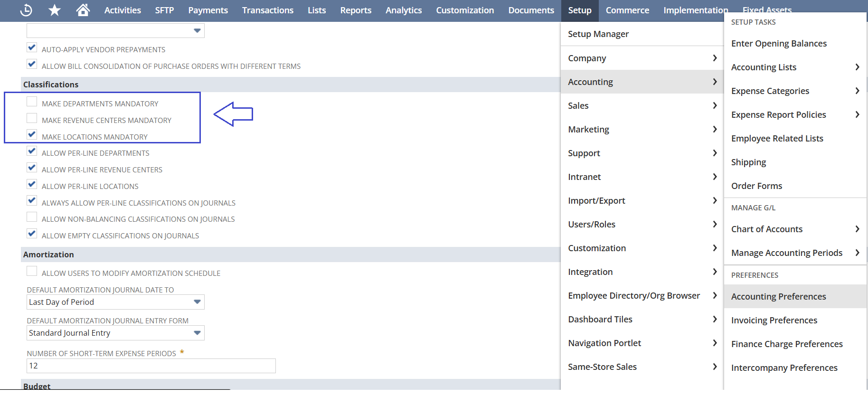Select Accounting Preferences from the submenu
868x396 pixels.
[778, 296]
